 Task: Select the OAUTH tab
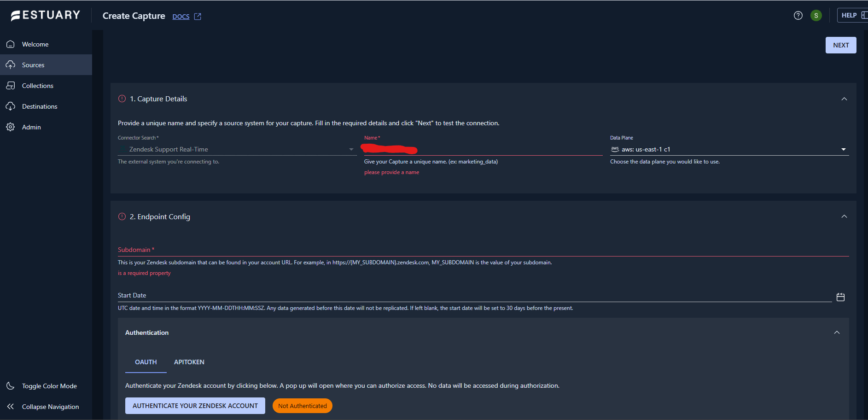[x=146, y=362]
